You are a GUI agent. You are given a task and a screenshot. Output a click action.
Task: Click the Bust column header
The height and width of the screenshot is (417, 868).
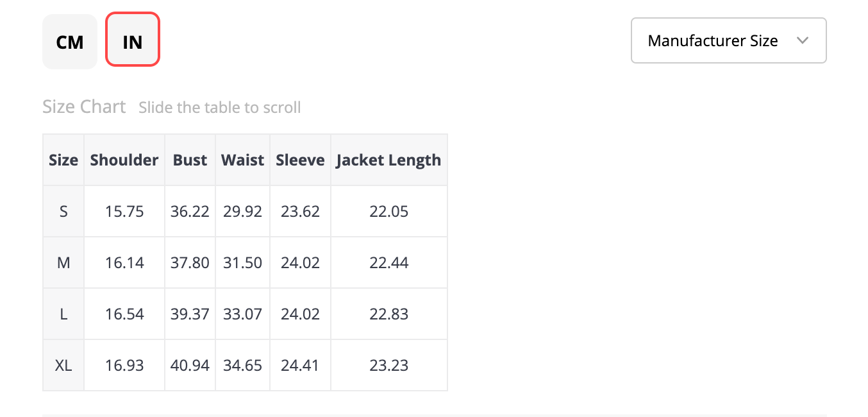coord(190,160)
